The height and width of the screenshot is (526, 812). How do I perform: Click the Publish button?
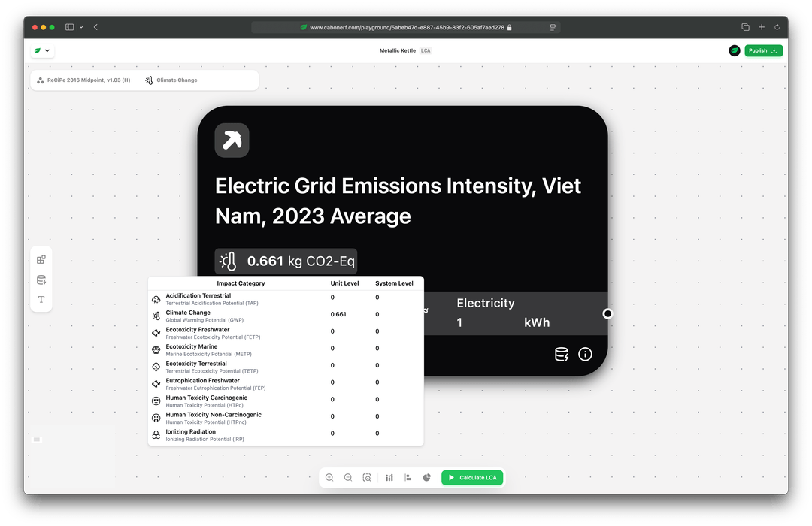(x=763, y=51)
